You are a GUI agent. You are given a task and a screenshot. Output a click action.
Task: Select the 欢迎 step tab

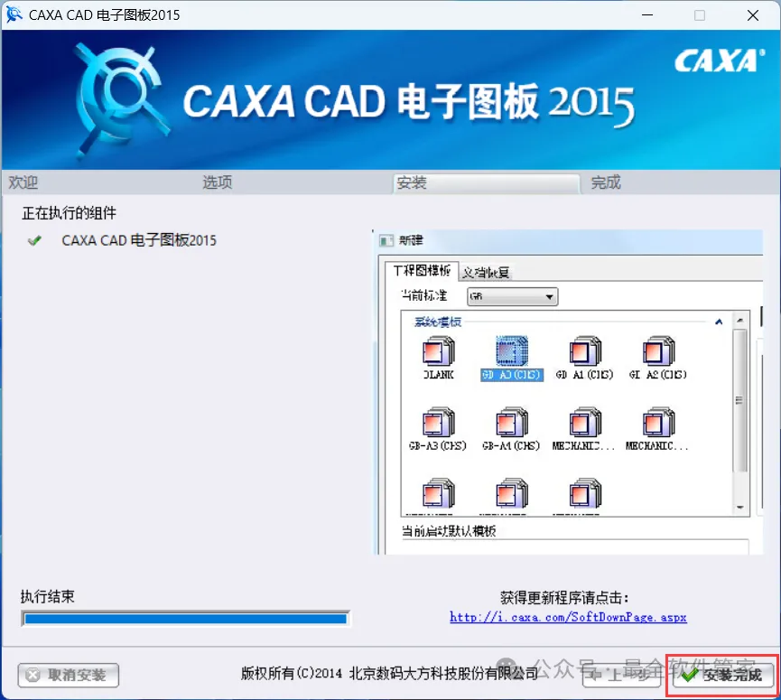(23, 182)
